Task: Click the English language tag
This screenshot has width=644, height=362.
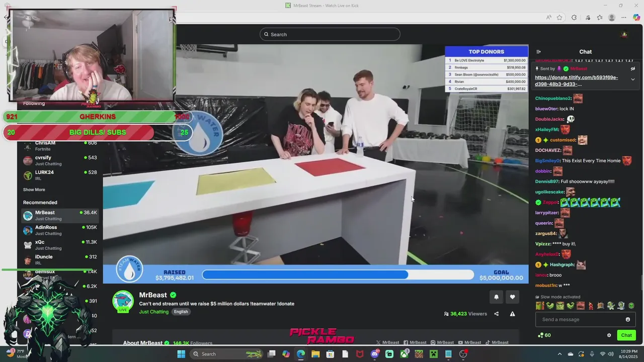Action: click(181, 312)
